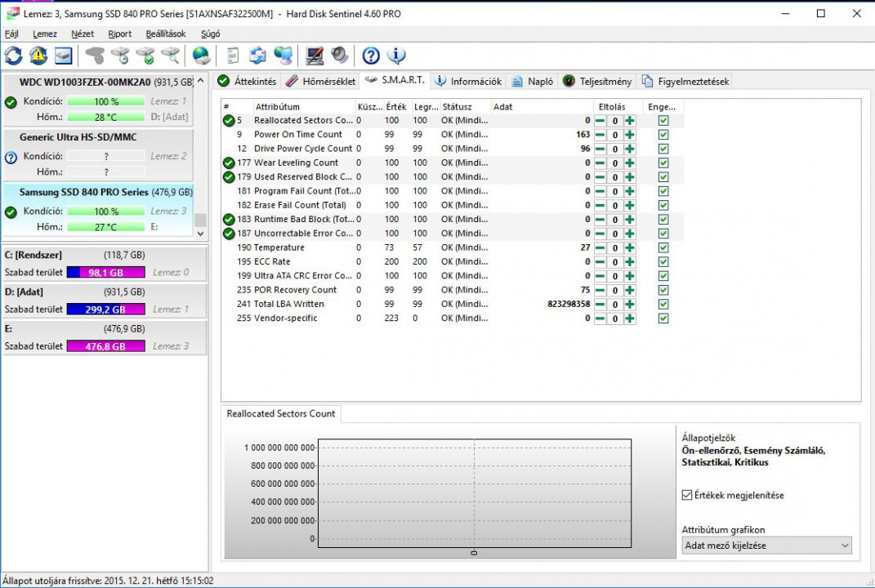The image size is (875, 588).
Task: Click plus offset stepper for Power On Time Count
Action: point(629,135)
